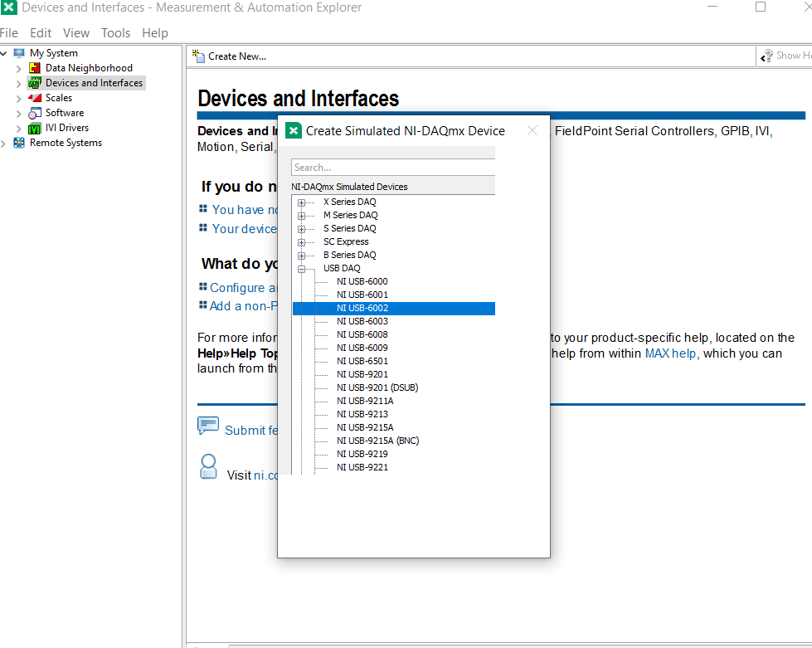Click the Submit feedback link

pyautogui.click(x=251, y=431)
